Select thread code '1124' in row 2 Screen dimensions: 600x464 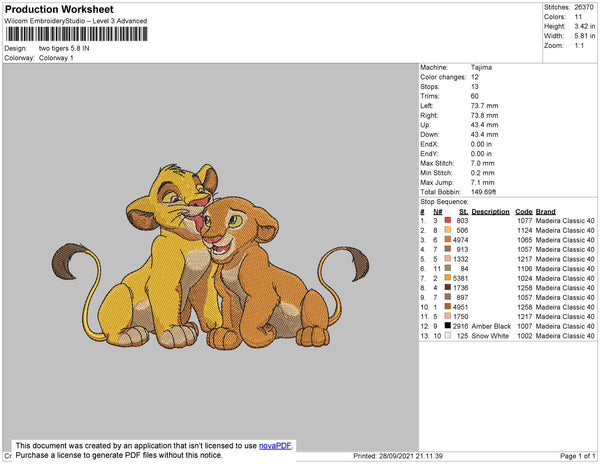coord(525,230)
